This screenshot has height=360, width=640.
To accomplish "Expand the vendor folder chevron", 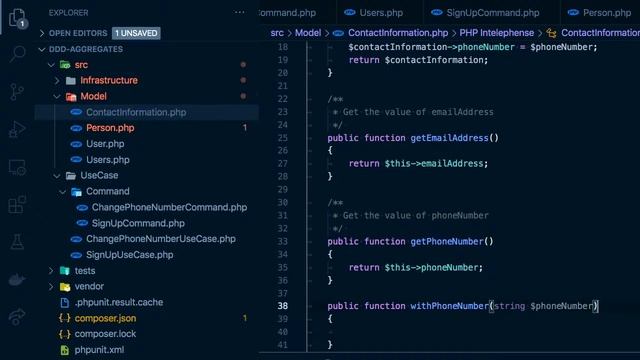I will (51, 287).
